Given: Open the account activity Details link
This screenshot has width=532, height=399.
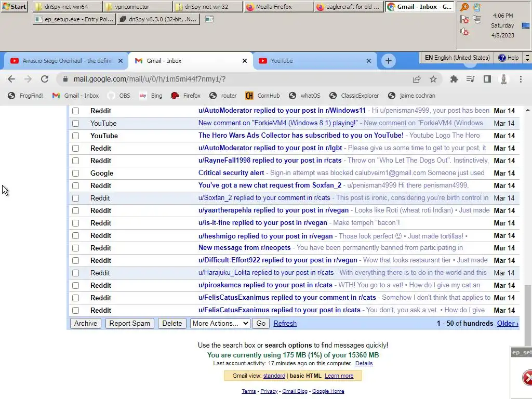Looking at the screenshot, I should pos(364,363).
